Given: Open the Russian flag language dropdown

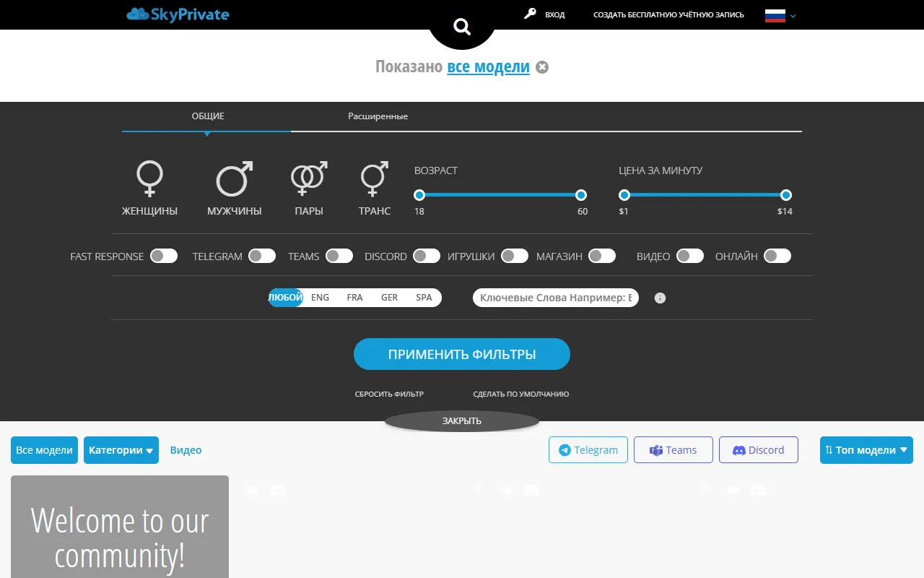Looking at the screenshot, I should (780, 15).
